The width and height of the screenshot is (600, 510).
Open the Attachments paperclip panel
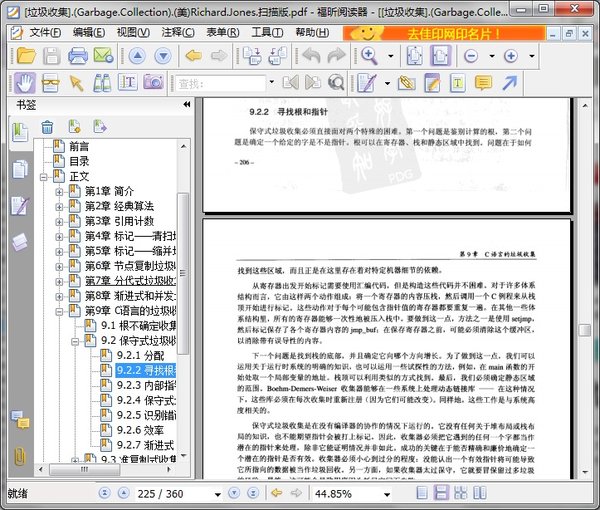[x=20, y=456]
